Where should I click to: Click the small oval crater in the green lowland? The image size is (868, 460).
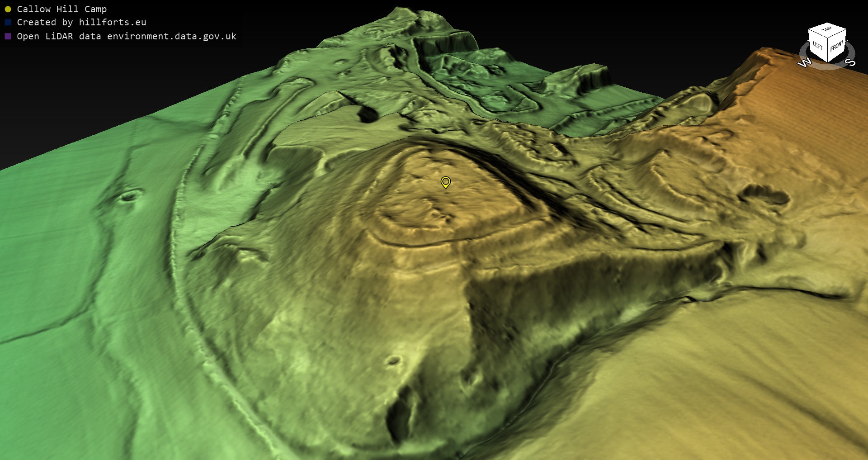pos(129,196)
